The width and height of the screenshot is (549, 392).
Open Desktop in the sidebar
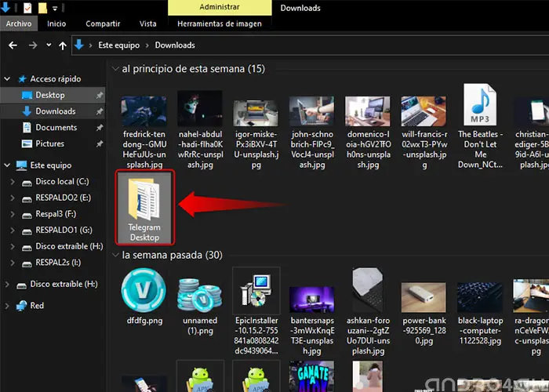[50, 95]
